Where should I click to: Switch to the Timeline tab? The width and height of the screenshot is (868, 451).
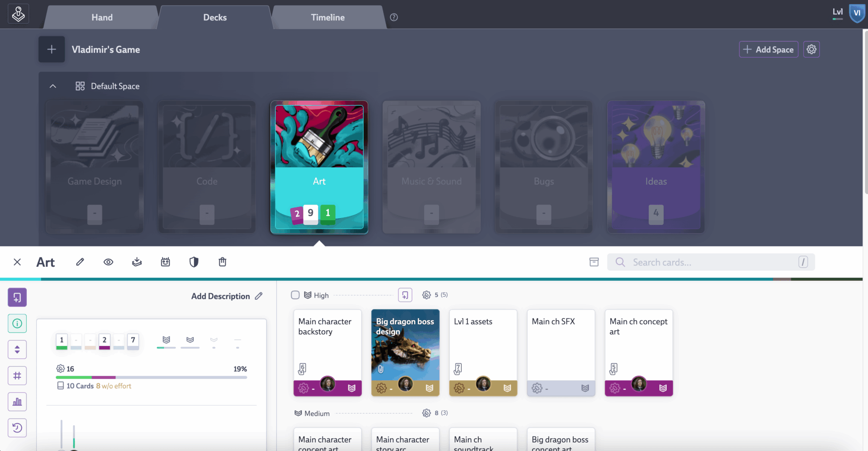tap(328, 17)
